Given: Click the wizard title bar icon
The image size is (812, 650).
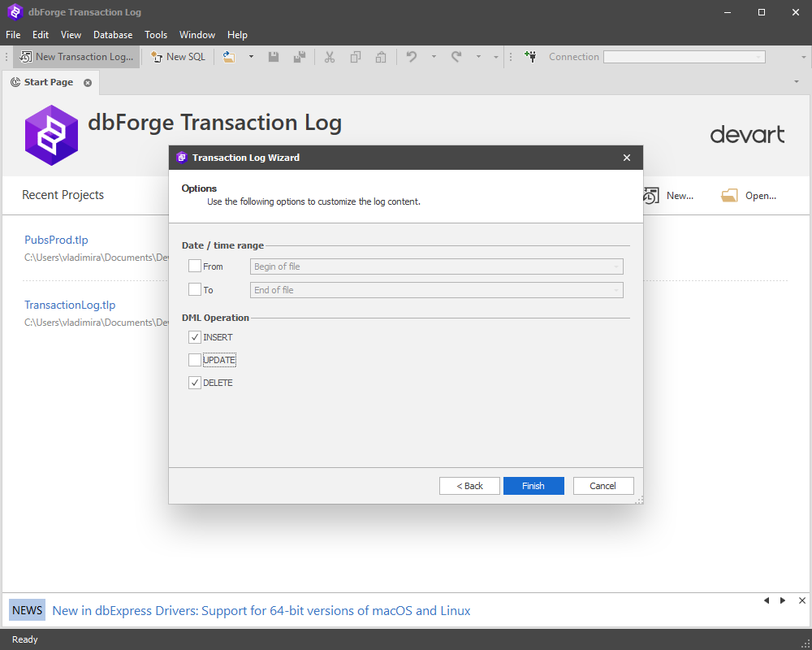Looking at the screenshot, I should [x=181, y=158].
